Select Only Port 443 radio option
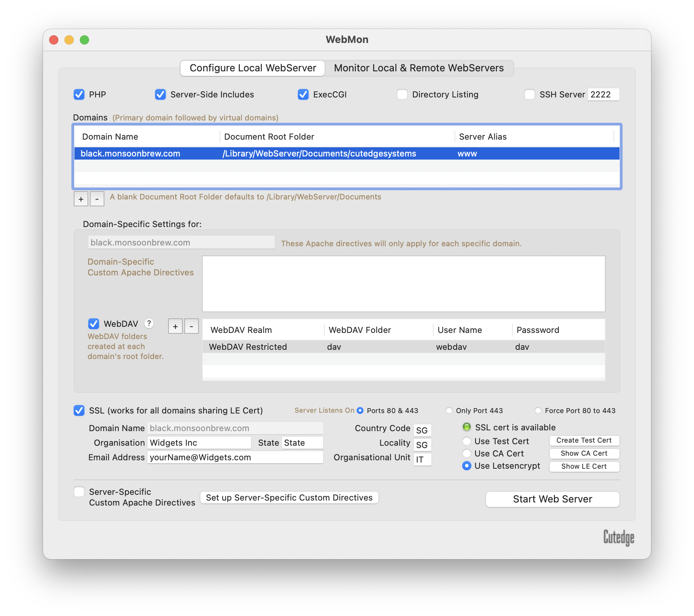Viewport: 694px width, 616px height. tap(449, 410)
